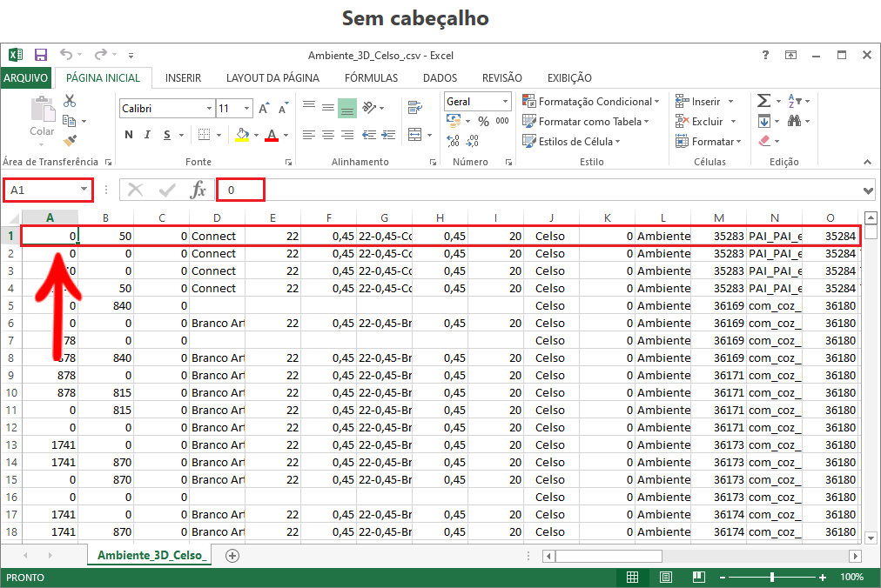
Task: Click the Inserir cells button
Action: (x=698, y=102)
